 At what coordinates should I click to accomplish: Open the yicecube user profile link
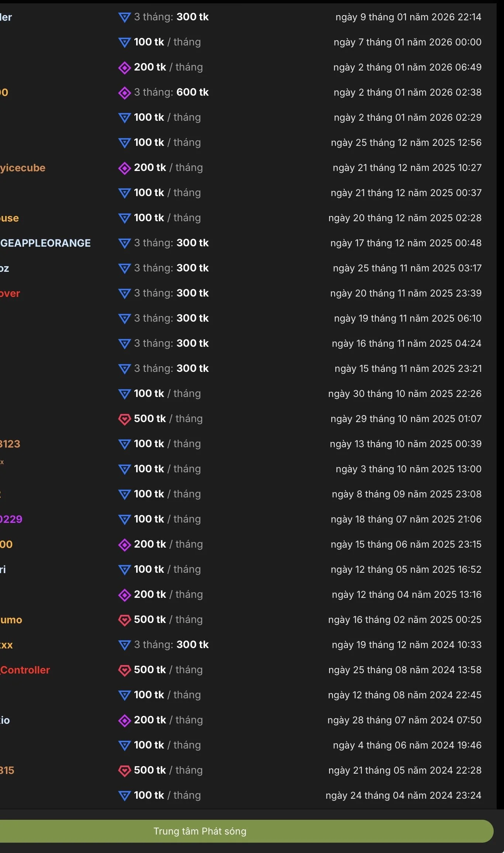(23, 168)
